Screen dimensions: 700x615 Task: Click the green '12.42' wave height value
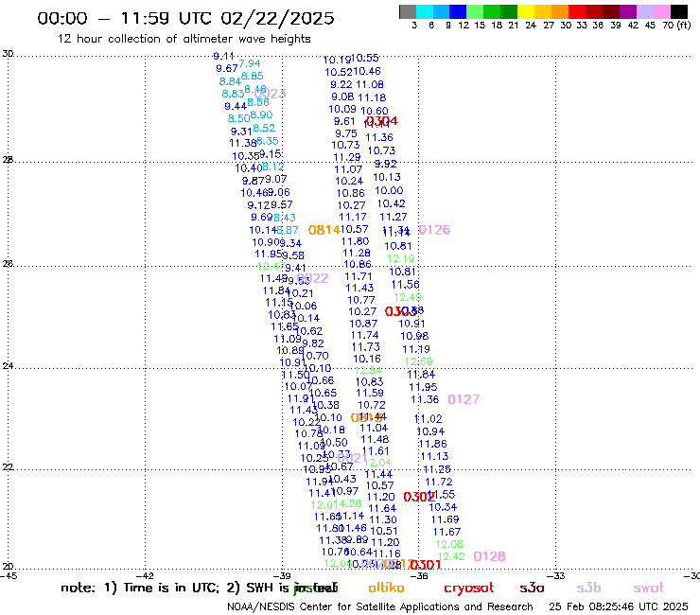(451, 556)
